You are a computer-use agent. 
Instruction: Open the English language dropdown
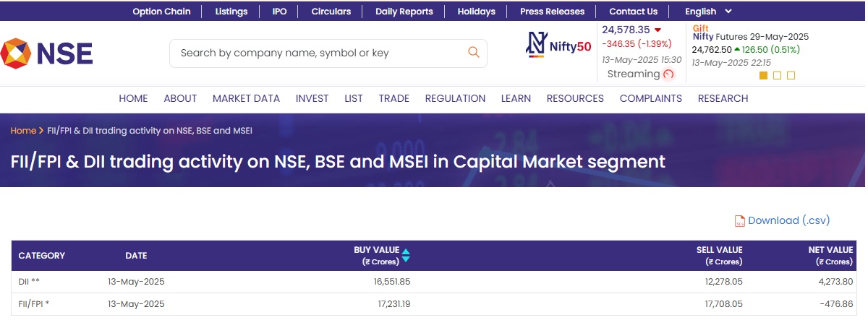[x=708, y=12]
